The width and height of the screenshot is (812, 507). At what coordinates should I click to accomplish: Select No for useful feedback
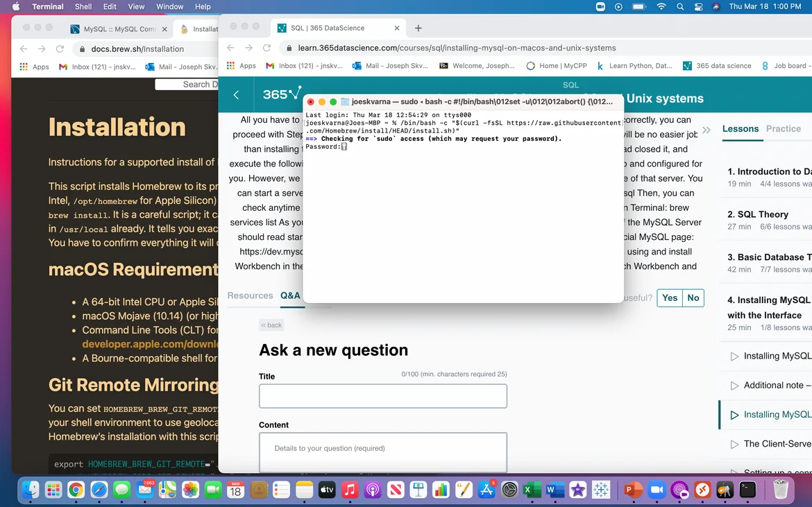click(x=693, y=298)
